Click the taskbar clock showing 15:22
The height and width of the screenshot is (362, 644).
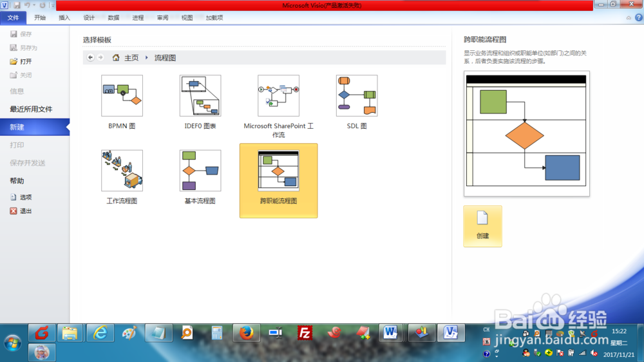click(619, 331)
